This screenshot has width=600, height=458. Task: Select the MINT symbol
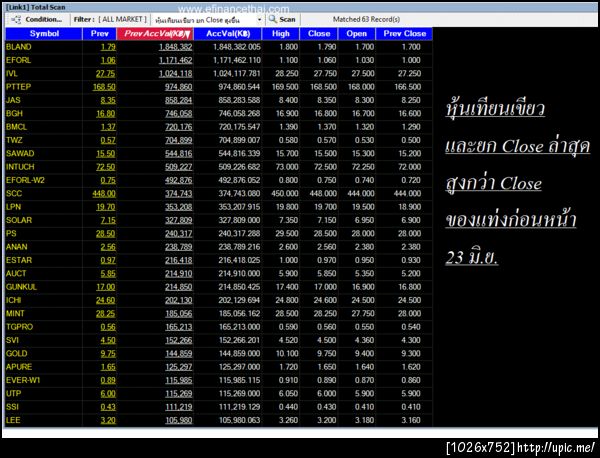[15, 314]
